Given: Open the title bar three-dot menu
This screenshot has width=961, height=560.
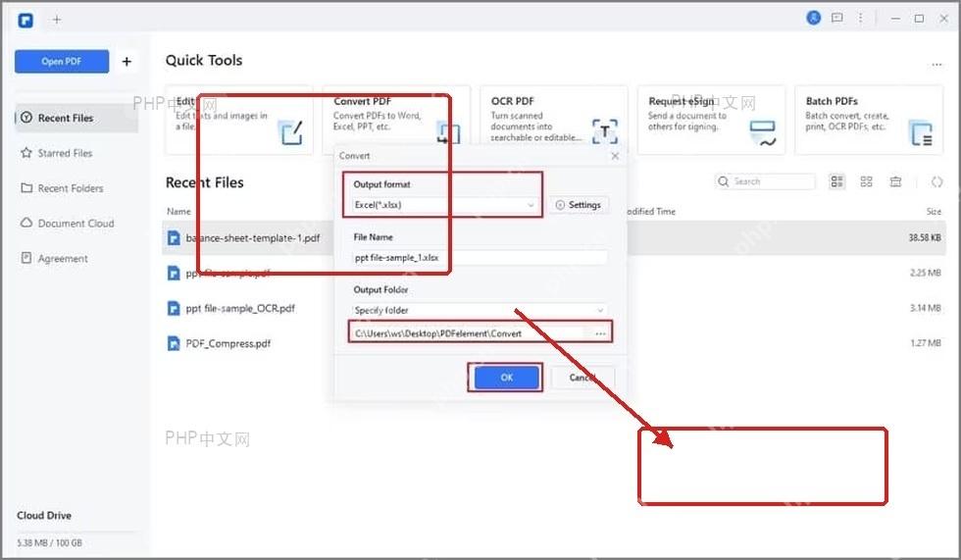Looking at the screenshot, I should (x=861, y=18).
